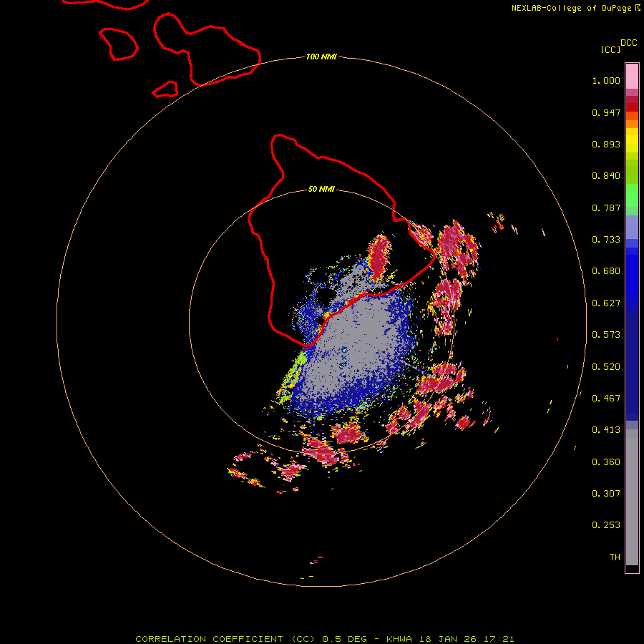Click the 1.000 value on the color scale
Viewport: 644px width, 644px height.
click(x=606, y=80)
